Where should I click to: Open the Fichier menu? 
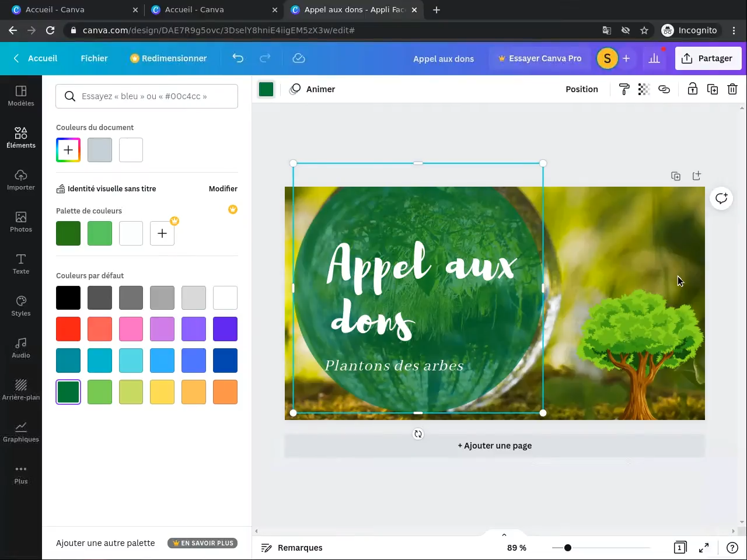(94, 58)
